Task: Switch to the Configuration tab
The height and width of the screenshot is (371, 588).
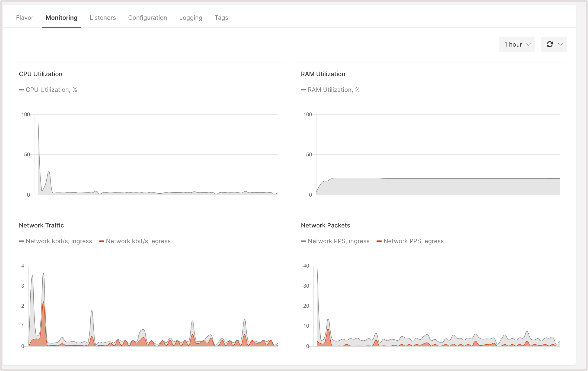Action: point(147,18)
